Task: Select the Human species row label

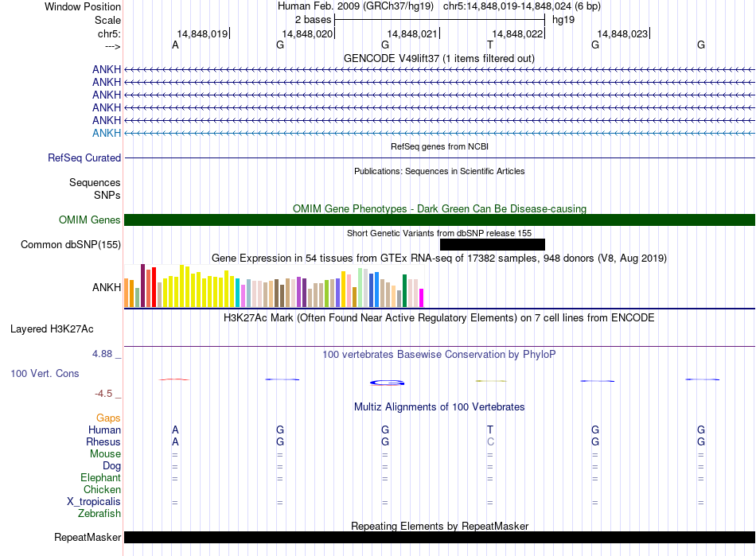Action: (104, 430)
